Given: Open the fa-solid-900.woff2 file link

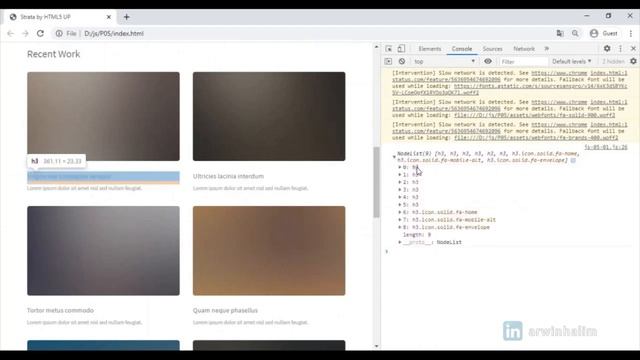Looking at the screenshot, I should [x=534, y=115].
